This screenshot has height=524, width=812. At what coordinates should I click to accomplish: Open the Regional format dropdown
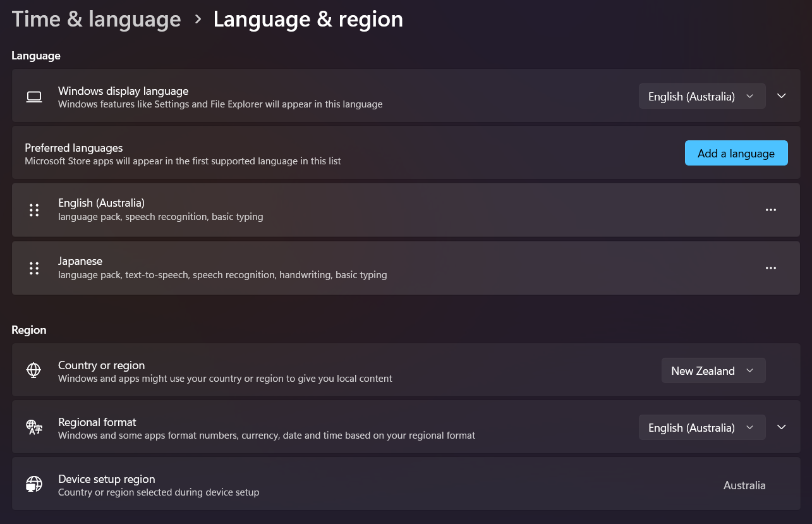701,428
